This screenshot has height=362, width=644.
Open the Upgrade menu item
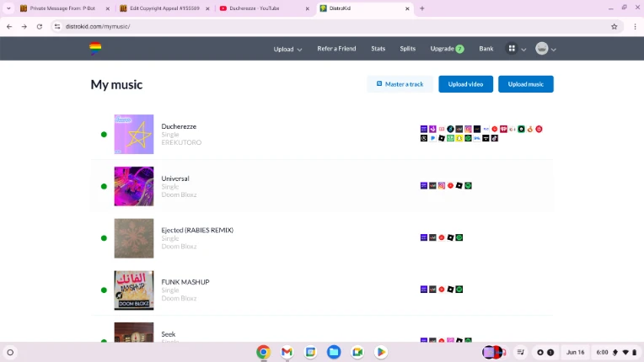point(447,48)
